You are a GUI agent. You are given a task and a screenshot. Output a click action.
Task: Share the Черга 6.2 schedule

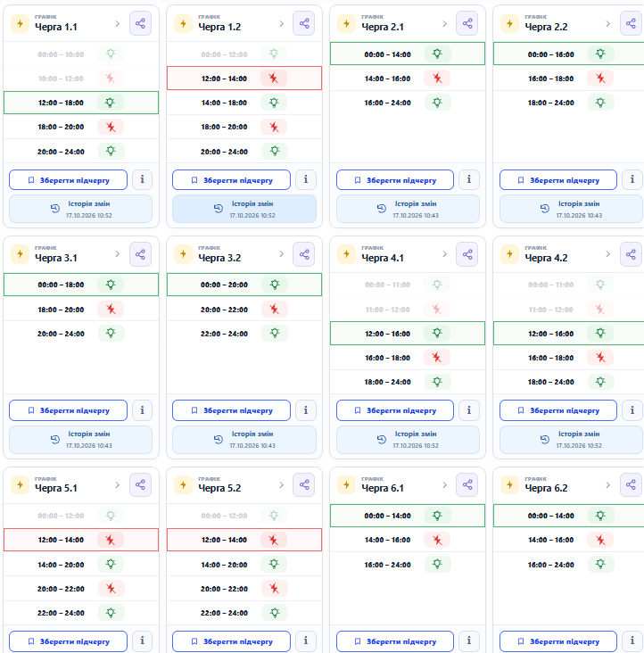(631, 485)
